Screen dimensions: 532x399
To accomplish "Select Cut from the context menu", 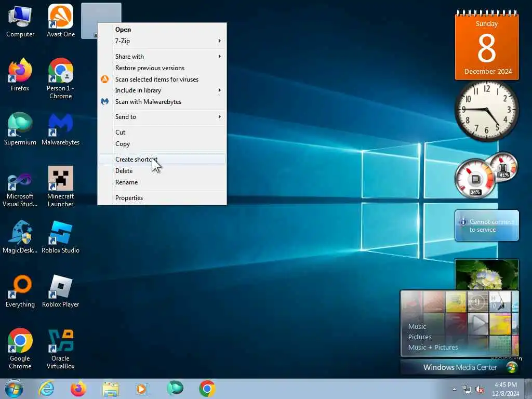I will [162, 132].
